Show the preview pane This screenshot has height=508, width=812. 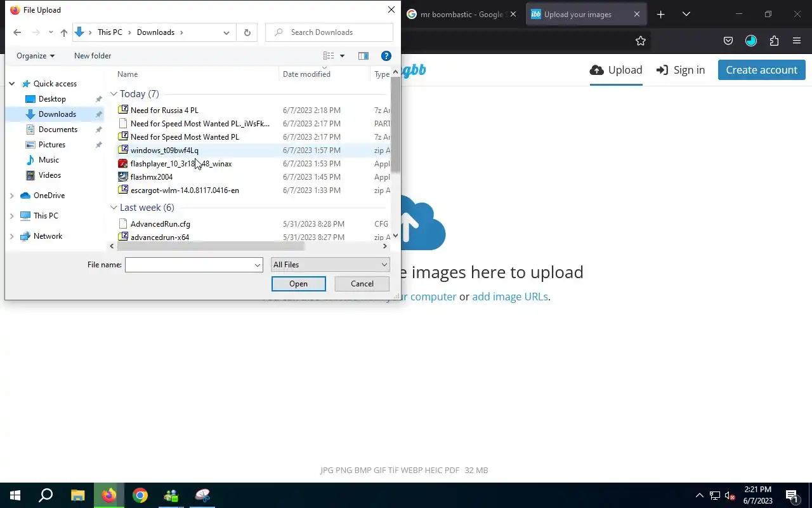tap(363, 56)
